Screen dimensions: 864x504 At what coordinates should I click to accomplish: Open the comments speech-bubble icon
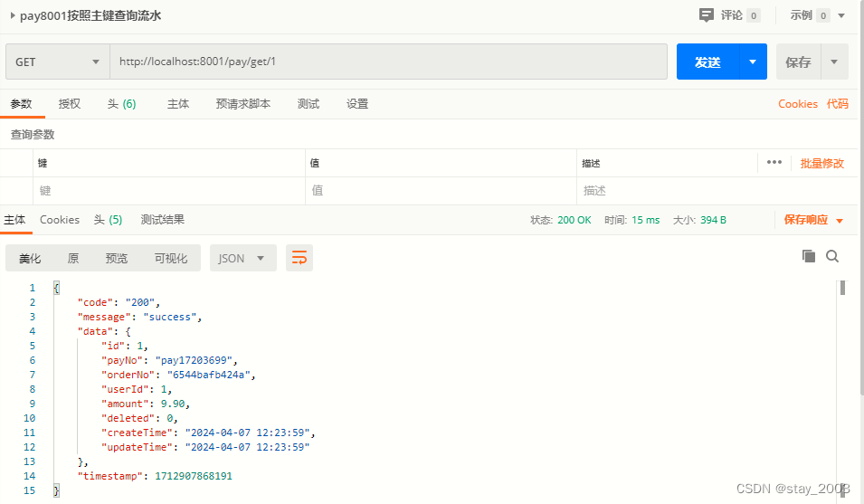pyautogui.click(x=706, y=15)
